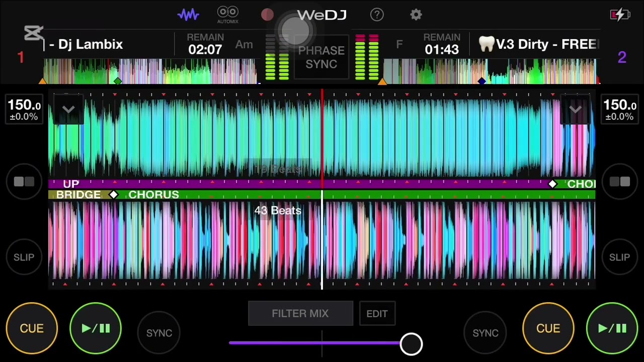Tap the "43 Beats" label

coord(278,210)
